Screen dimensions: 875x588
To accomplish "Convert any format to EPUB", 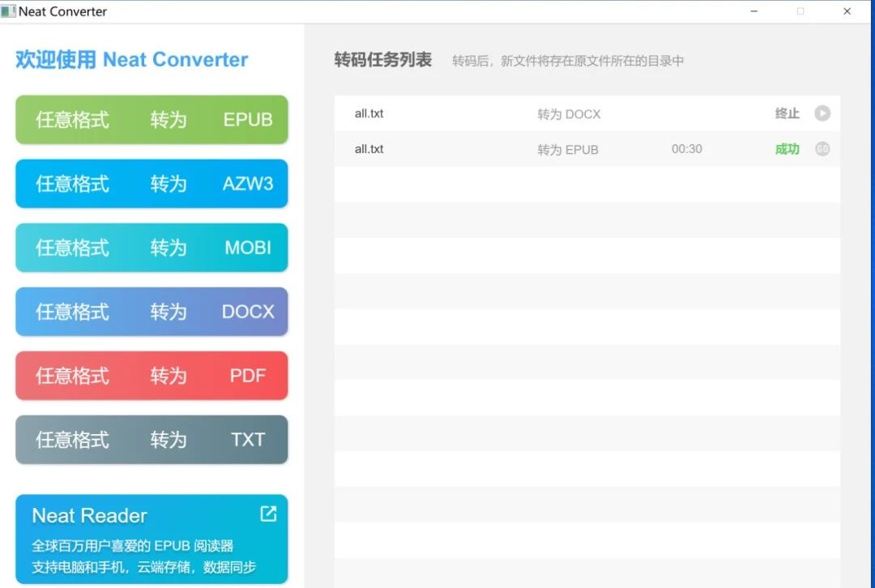I will 152,119.
